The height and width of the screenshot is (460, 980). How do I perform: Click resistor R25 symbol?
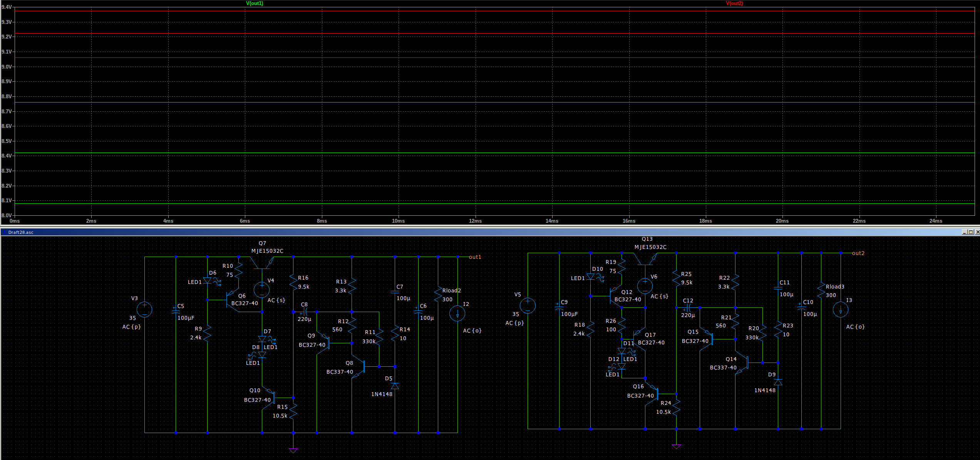(x=676, y=278)
